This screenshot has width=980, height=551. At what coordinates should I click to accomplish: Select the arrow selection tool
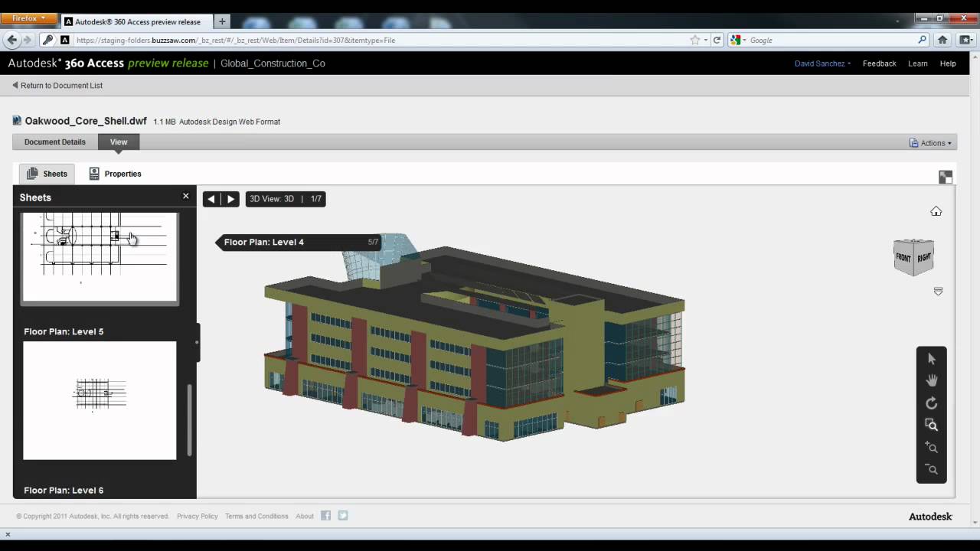tap(932, 358)
